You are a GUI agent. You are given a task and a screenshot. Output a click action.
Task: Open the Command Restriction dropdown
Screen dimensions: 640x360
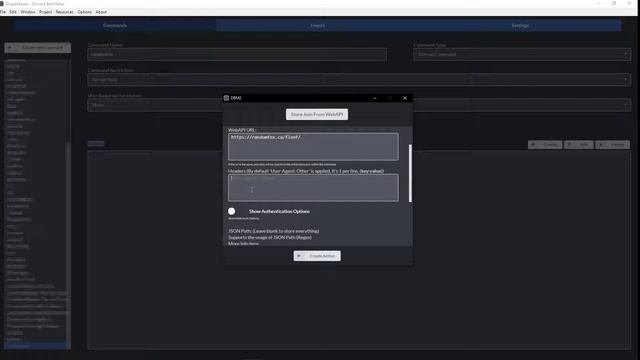tap(359, 80)
